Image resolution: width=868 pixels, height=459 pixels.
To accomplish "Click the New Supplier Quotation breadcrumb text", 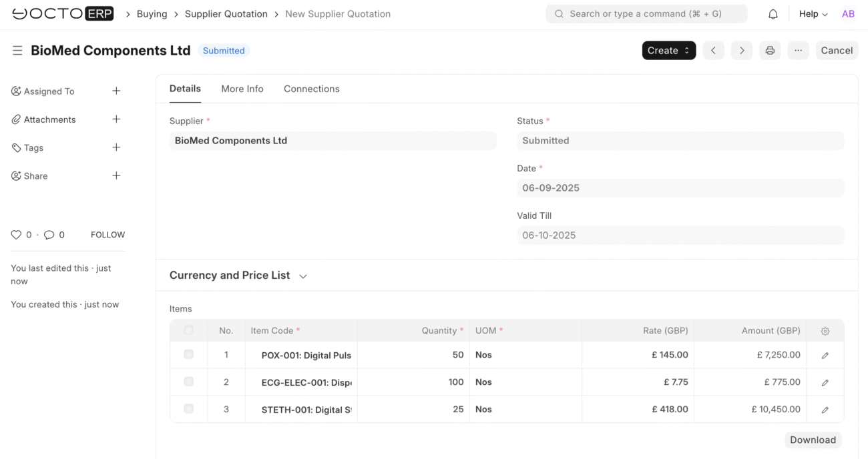I will (338, 14).
